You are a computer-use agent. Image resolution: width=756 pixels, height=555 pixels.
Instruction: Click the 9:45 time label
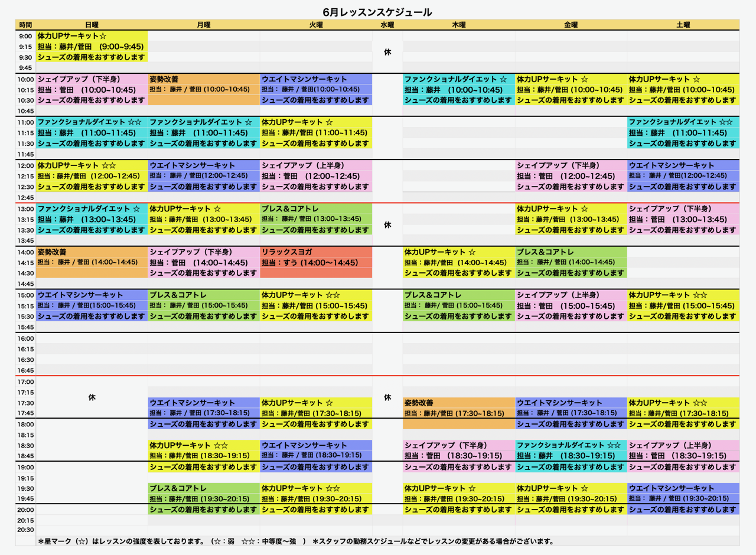25,68
